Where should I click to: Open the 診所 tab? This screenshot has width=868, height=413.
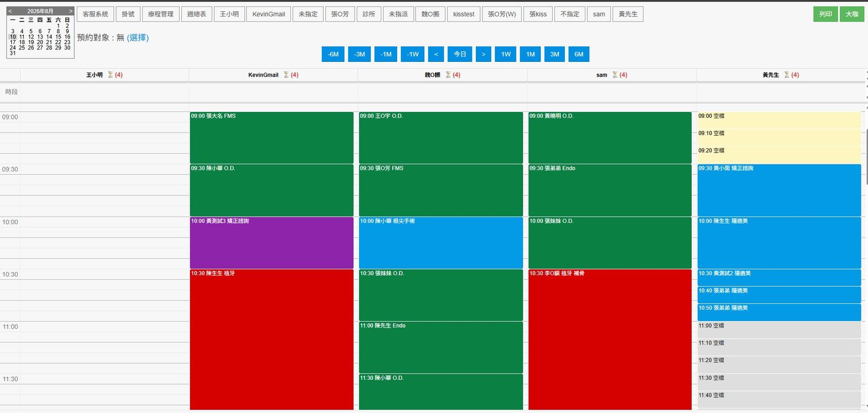click(x=369, y=14)
